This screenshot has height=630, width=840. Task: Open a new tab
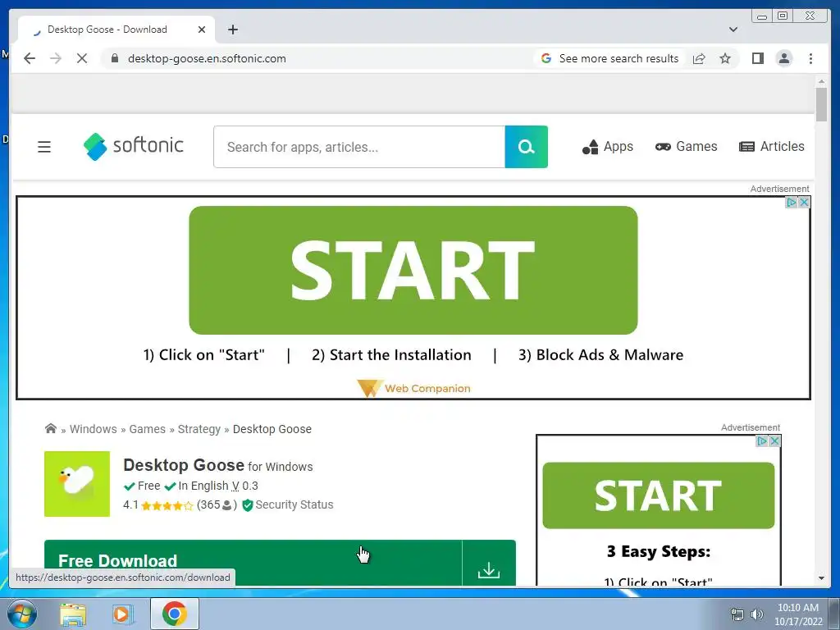pos(232,30)
